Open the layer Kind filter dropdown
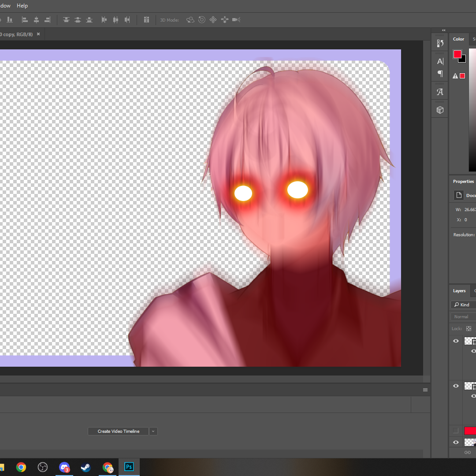This screenshot has height=476, width=476. (x=463, y=305)
